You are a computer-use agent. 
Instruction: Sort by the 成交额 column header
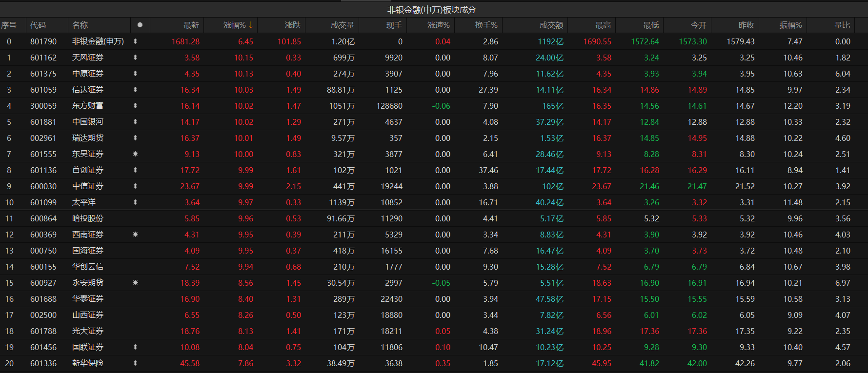tap(551, 25)
